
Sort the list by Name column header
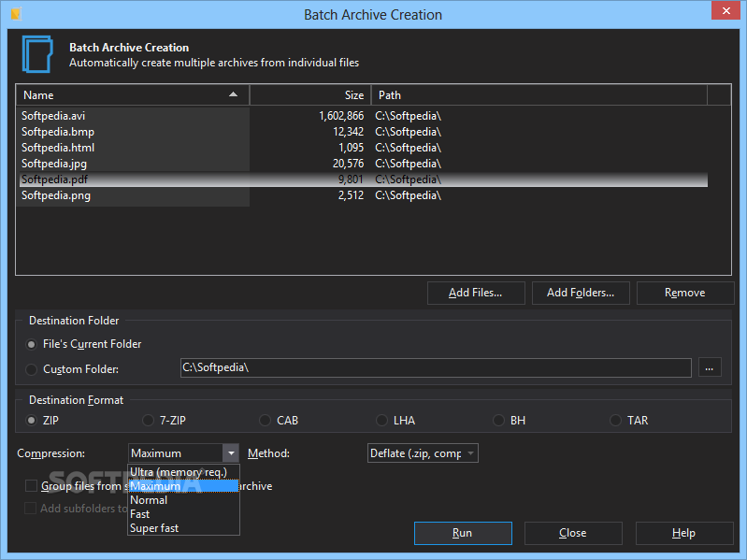tap(133, 95)
